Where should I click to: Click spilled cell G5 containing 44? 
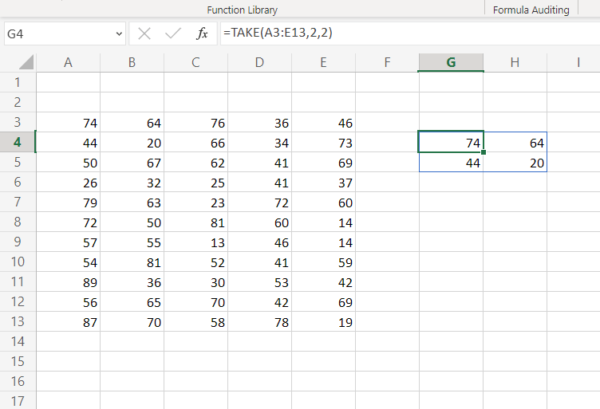coord(451,162)
